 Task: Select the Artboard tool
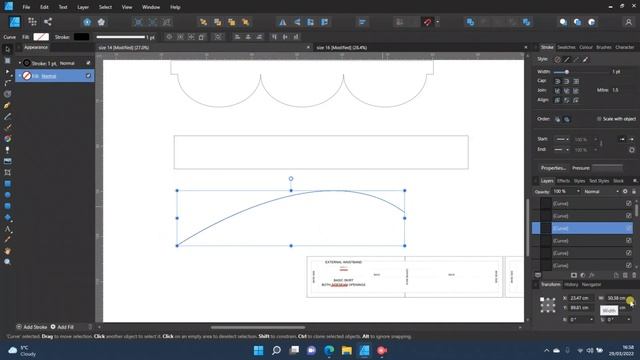coord(7,60)
